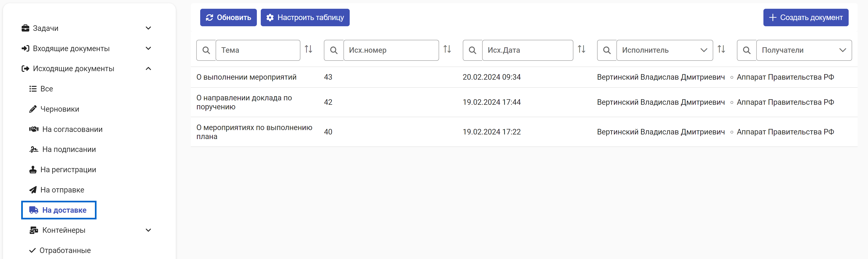Click the date 19.02.2024 17:22
The height and width of the screenshot is (259, 868).
click(x=492, y=132)
